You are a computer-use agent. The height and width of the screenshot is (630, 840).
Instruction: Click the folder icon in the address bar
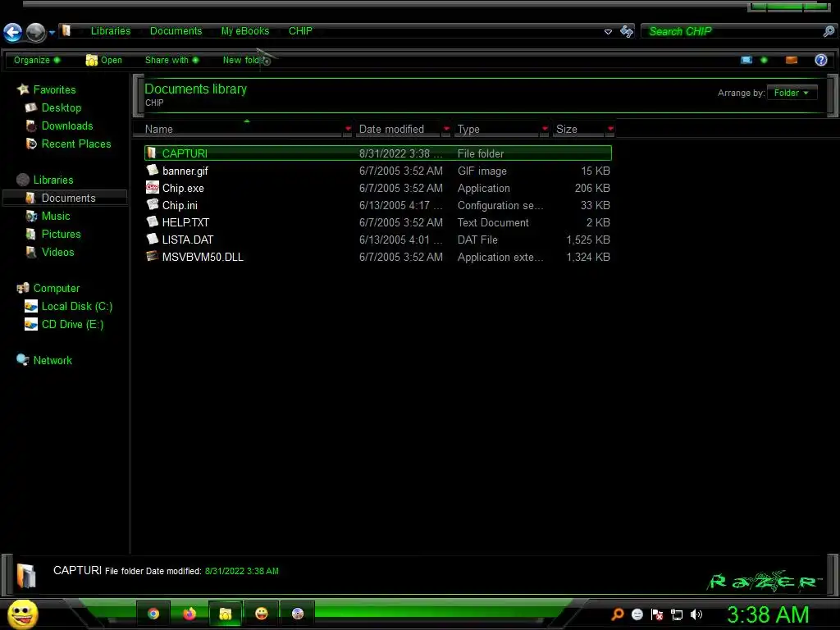pos(66,30)
